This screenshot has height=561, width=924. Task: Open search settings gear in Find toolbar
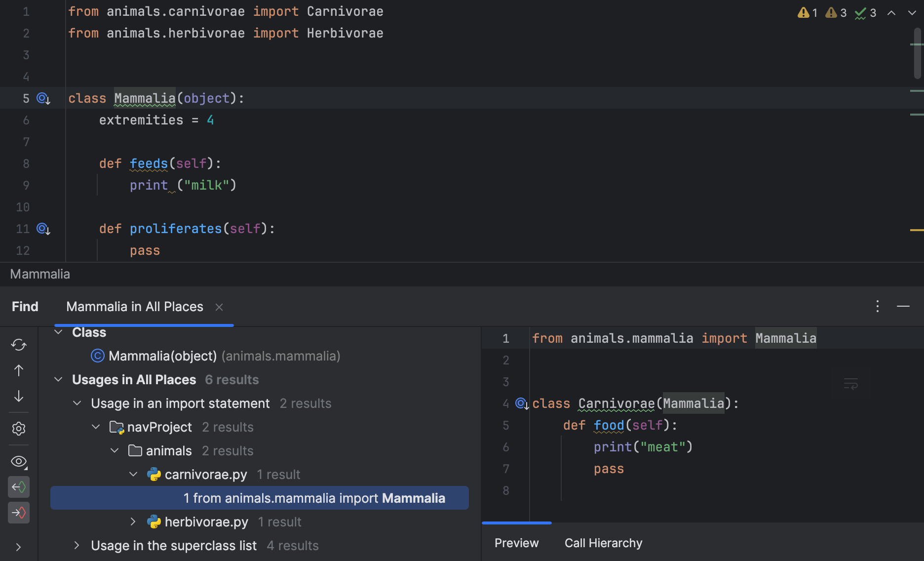[19, 429]
